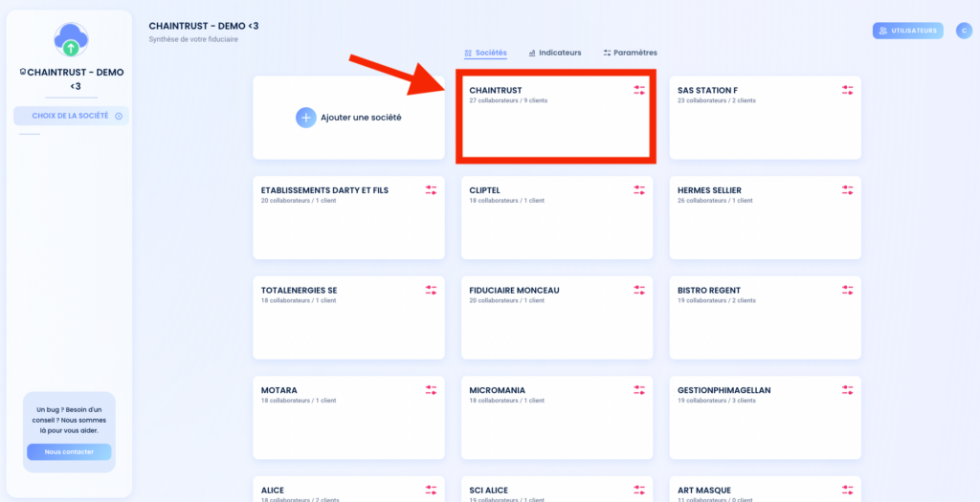Screen dimensions: 980x502
Task: Open the GESTIONPHIMAGELLAN company card
Action: click(765, 417)
